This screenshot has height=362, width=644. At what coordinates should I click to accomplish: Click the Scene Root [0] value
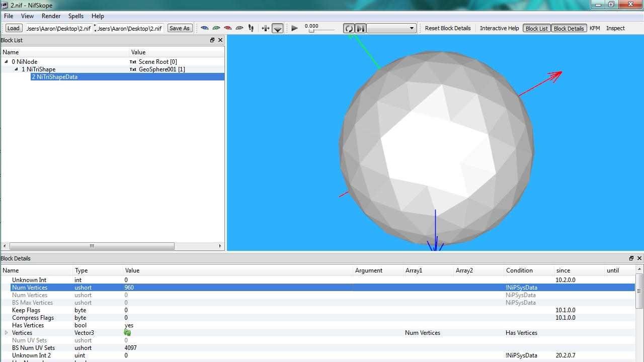(158, 62)
